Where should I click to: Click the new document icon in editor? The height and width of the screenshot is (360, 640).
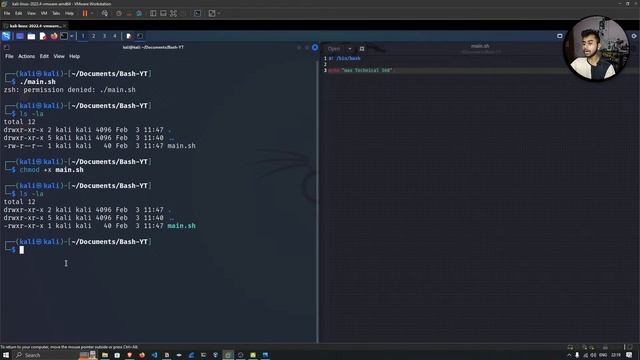click(x=362, y=49)
